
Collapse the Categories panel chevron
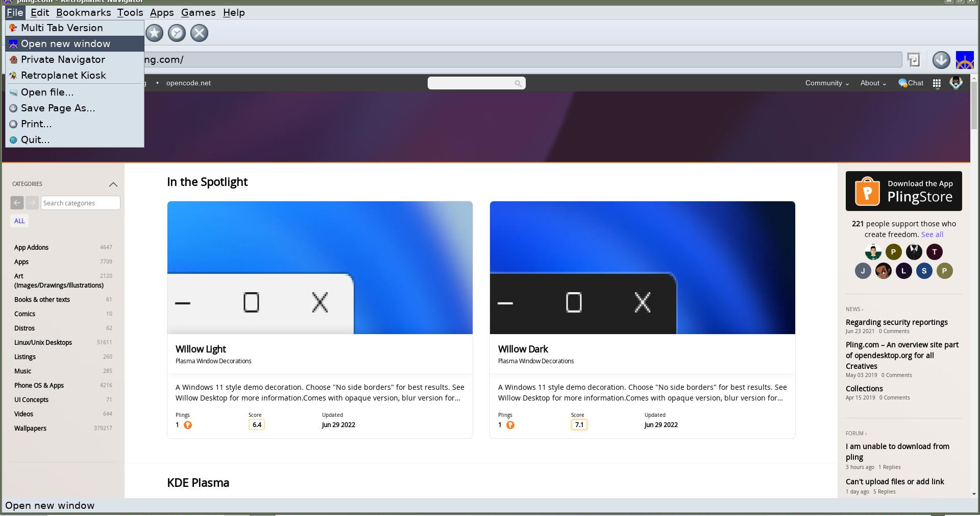[113, 184]
